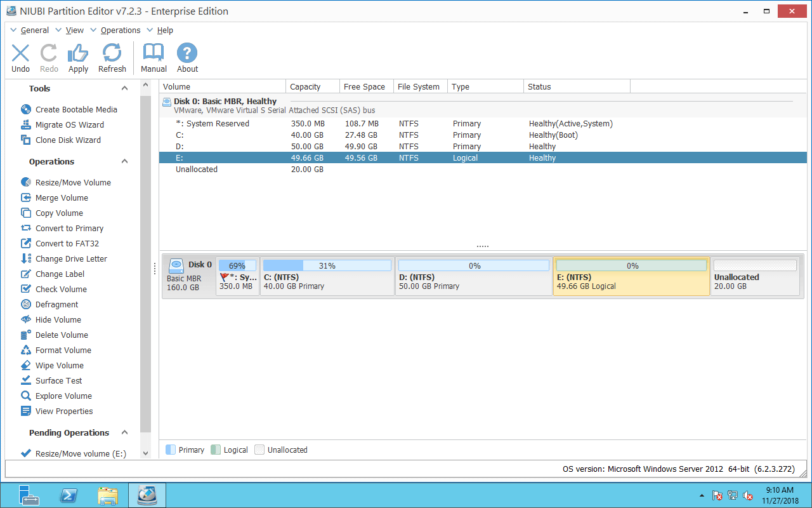Sort by Free Space column header
Image resolution: width=812 pixels, height=508 pixels.
click(364, 87)
